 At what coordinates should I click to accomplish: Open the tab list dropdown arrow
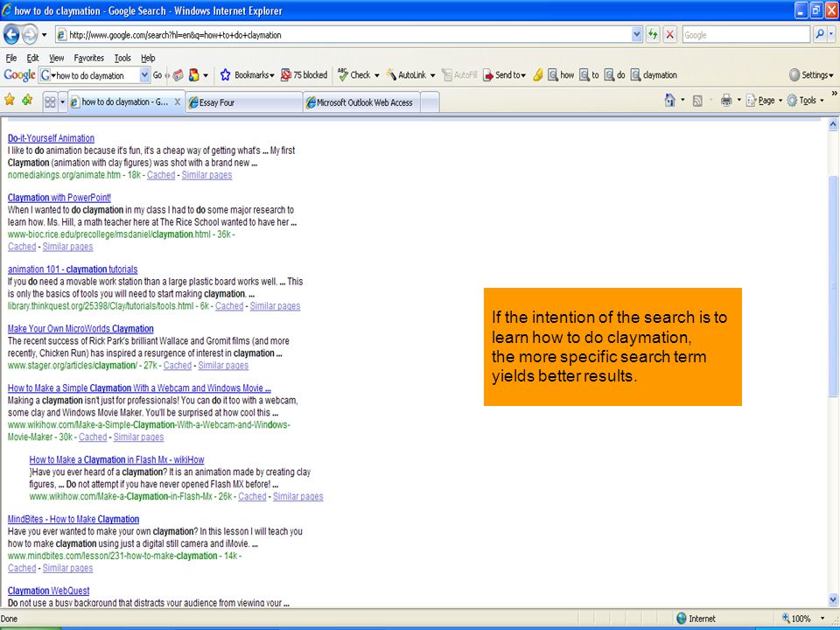pos(62,101)
